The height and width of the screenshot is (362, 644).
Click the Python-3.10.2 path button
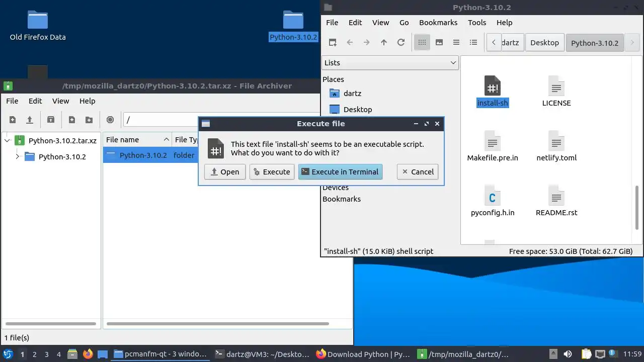coord(595,43)
